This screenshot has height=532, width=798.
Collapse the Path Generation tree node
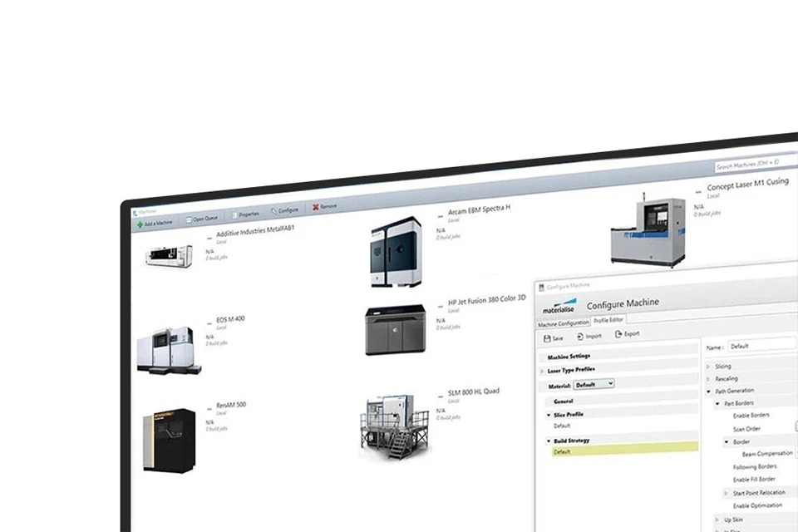(x=708, y=392)
